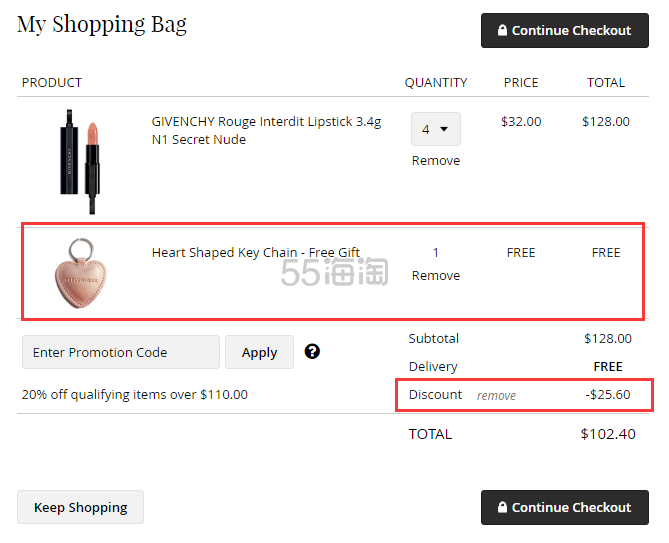Click the order TOTAL amount $102.40

608,434
